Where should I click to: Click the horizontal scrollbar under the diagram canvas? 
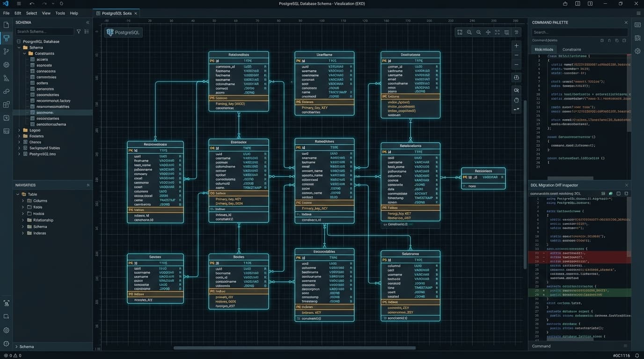click(294, 348)
